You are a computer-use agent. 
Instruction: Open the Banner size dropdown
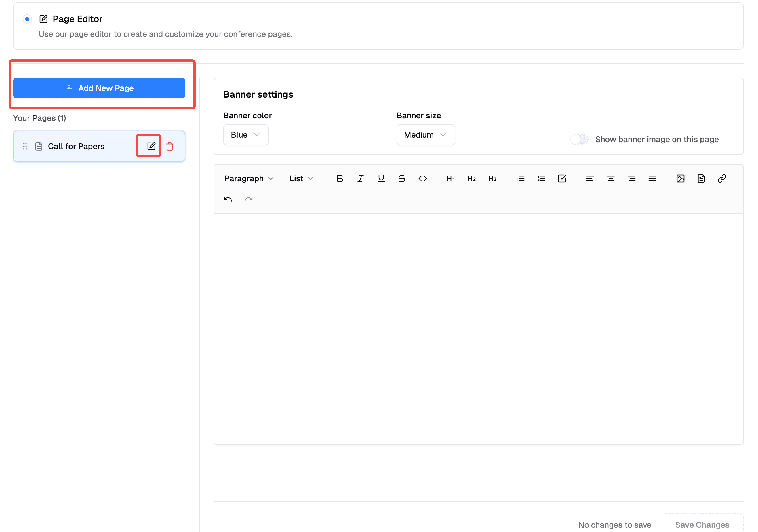[426, 135]
